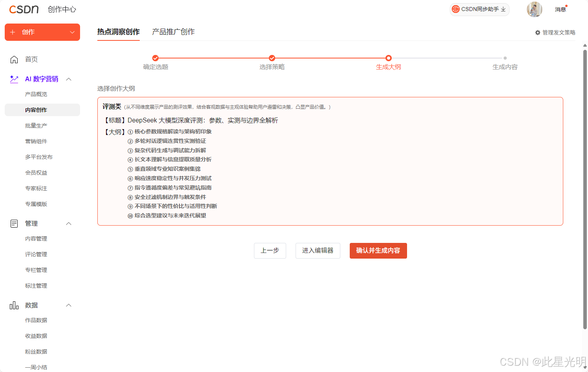Open 会员权益 menu item
588x372 pixels.
point(36,173)
